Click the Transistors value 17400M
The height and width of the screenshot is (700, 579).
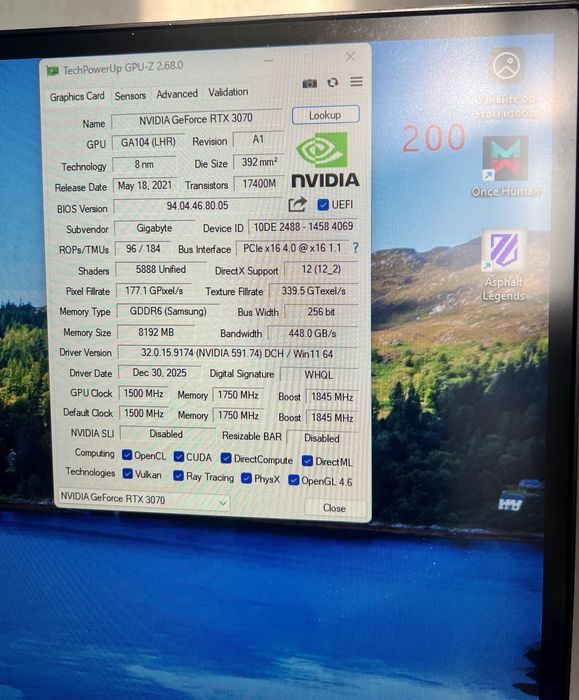[x=259, y=183]
